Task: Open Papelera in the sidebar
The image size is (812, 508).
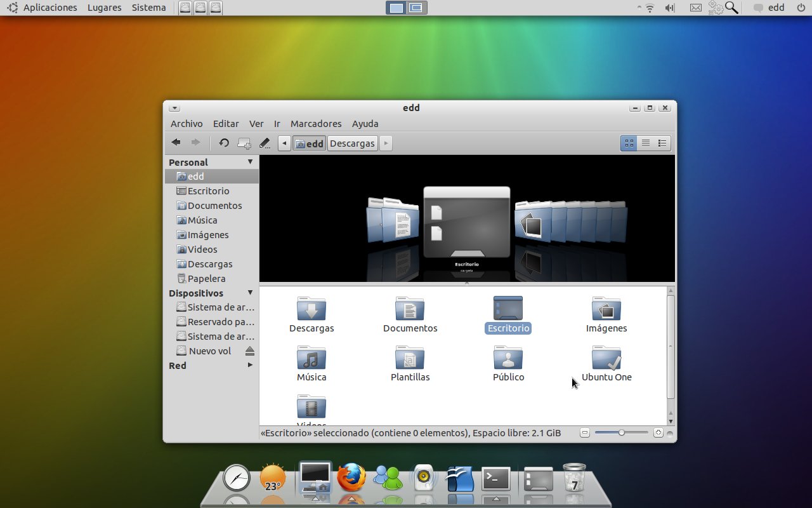Action: tap(212, 279)
